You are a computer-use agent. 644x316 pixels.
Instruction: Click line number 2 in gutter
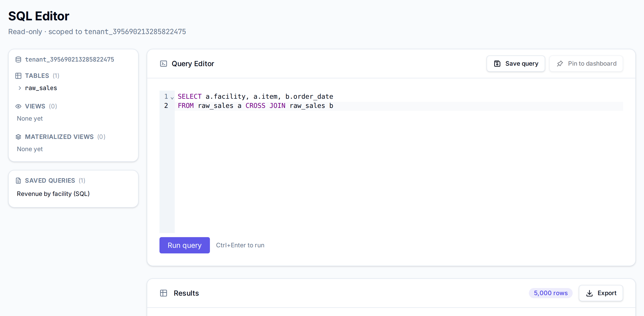tap(166, 106)
